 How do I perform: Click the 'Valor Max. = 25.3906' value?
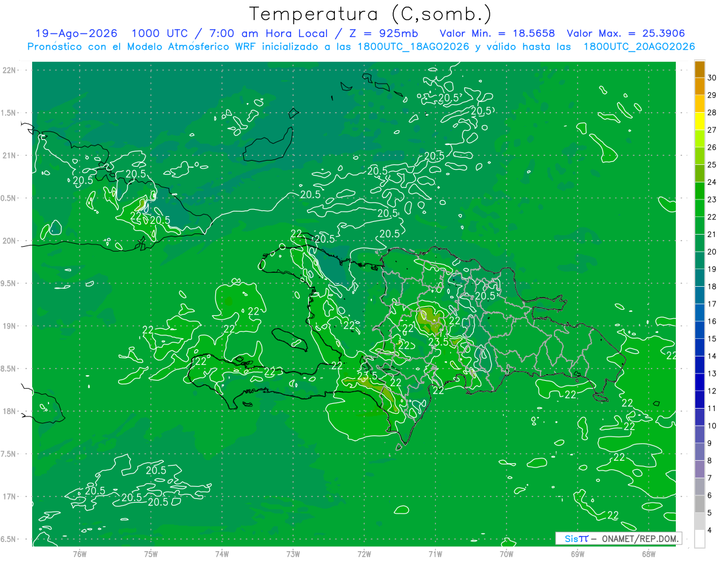pyautogui.click(x=625, y=33)
